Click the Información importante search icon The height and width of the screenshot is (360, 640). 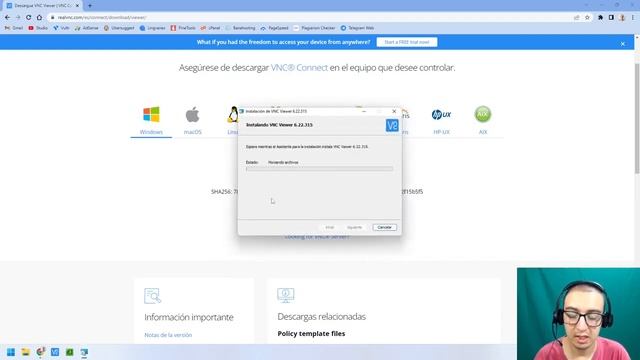pos(153,296)
